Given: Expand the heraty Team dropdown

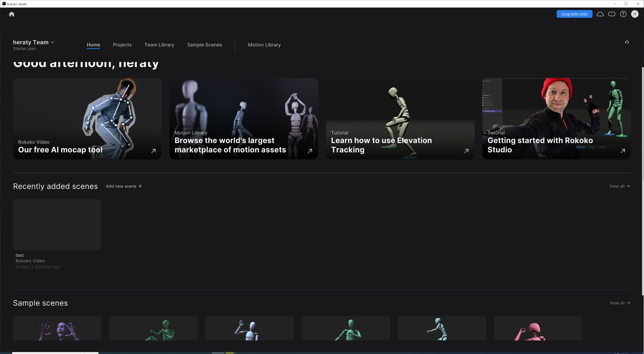Looking at the screenshot, I should point(52,43).
